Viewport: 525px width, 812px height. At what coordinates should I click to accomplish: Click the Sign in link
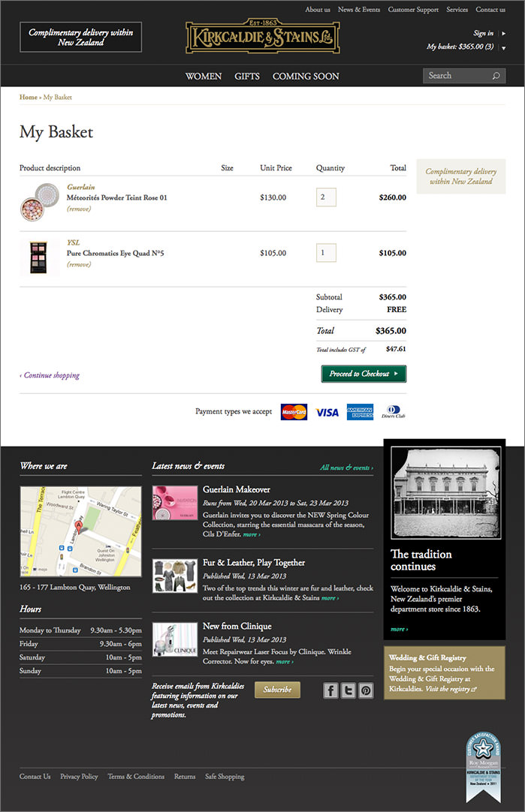(x=483, y=33)
